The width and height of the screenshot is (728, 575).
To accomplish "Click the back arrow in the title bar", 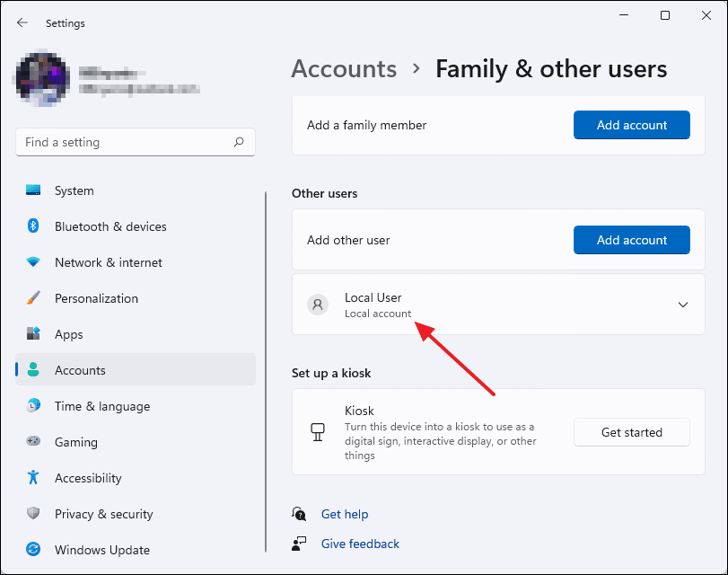I will (22, 22).
